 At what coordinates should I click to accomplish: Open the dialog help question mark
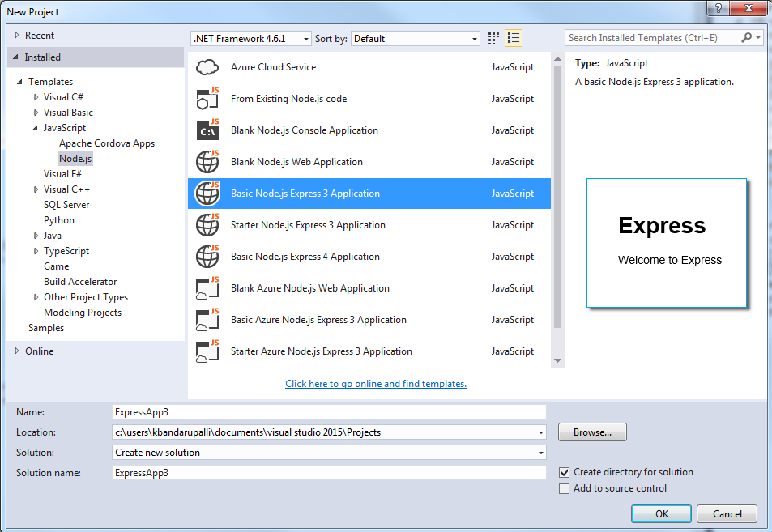[719, 8]
